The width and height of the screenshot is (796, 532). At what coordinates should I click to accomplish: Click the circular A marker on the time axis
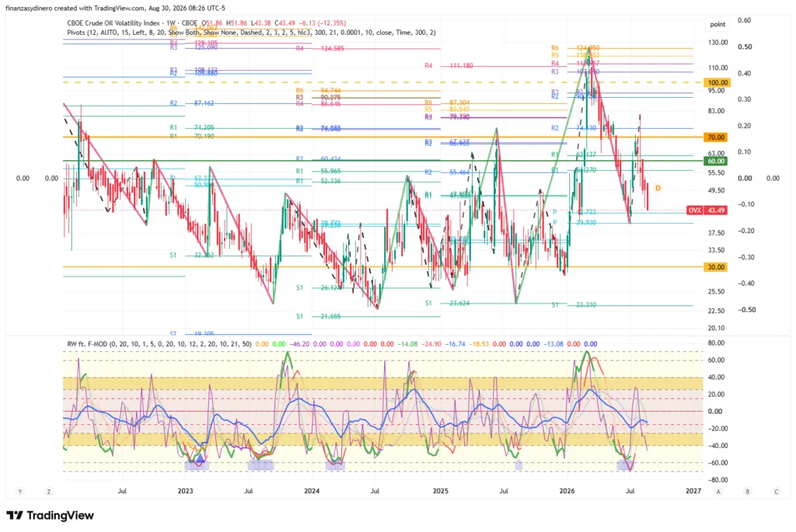tap(718, 492)
